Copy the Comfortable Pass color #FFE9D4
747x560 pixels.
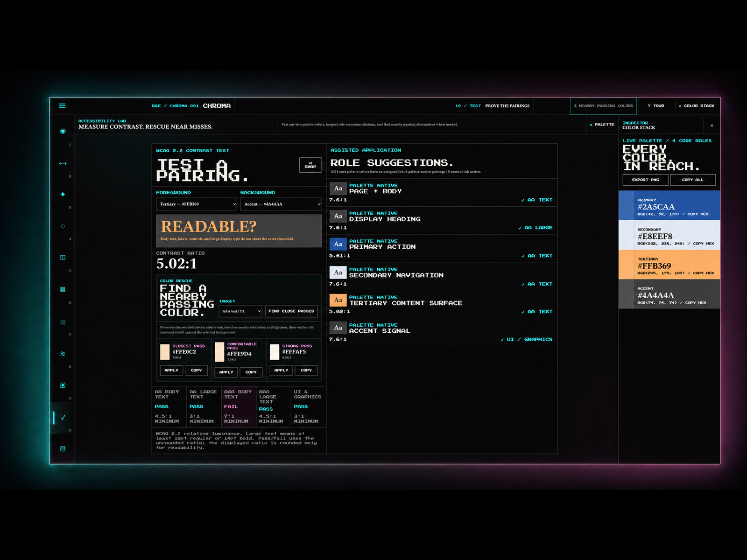(x=251, y=372)
